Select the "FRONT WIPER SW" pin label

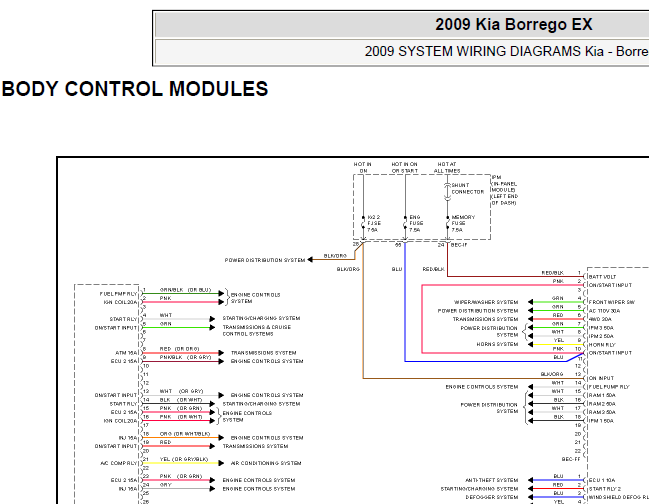point(612,302)
